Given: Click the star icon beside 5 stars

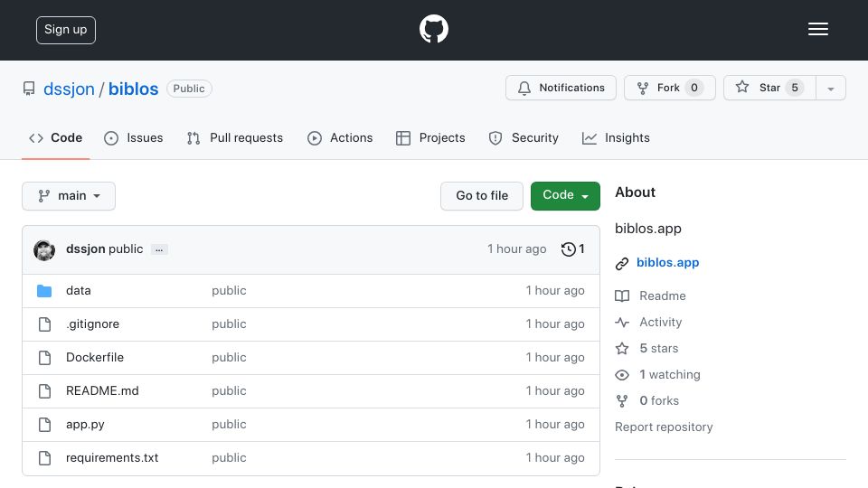Looking at the screenshot, I should (622, 349).
